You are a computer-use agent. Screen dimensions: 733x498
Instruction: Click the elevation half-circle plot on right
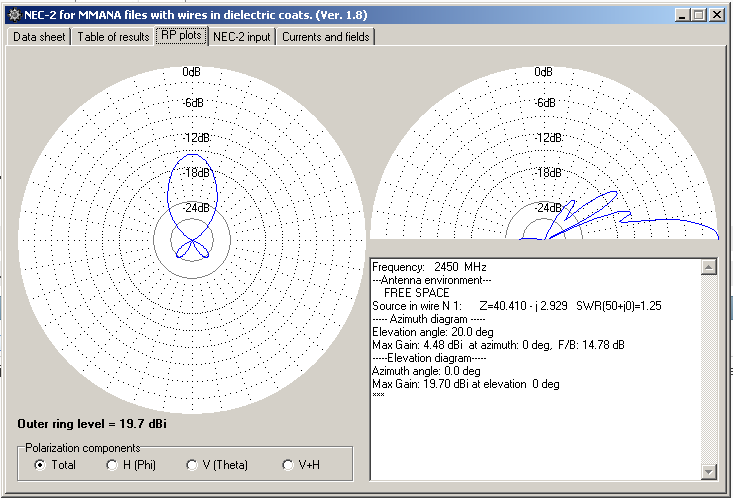tap(544, 150)
